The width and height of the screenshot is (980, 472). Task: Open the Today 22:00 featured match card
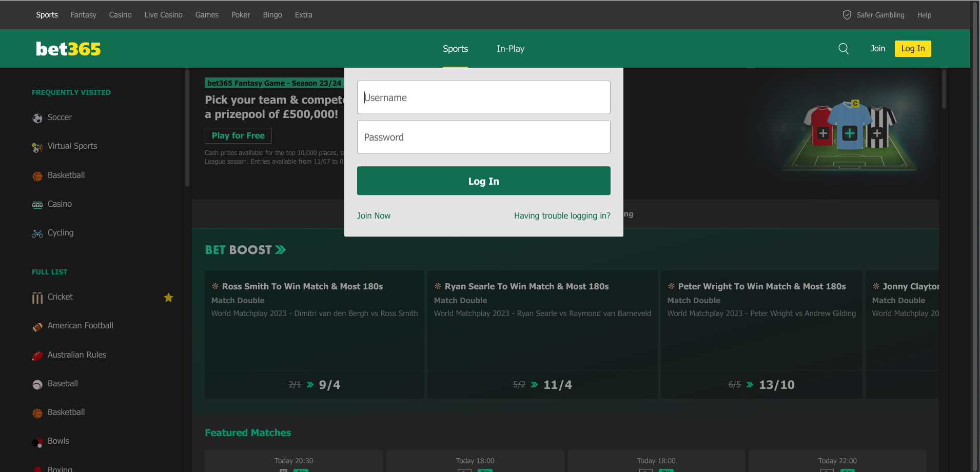point(837,461)
